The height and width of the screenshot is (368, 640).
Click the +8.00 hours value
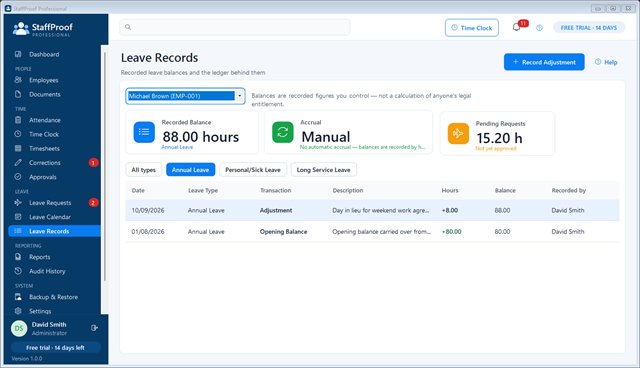coord(450,211)
